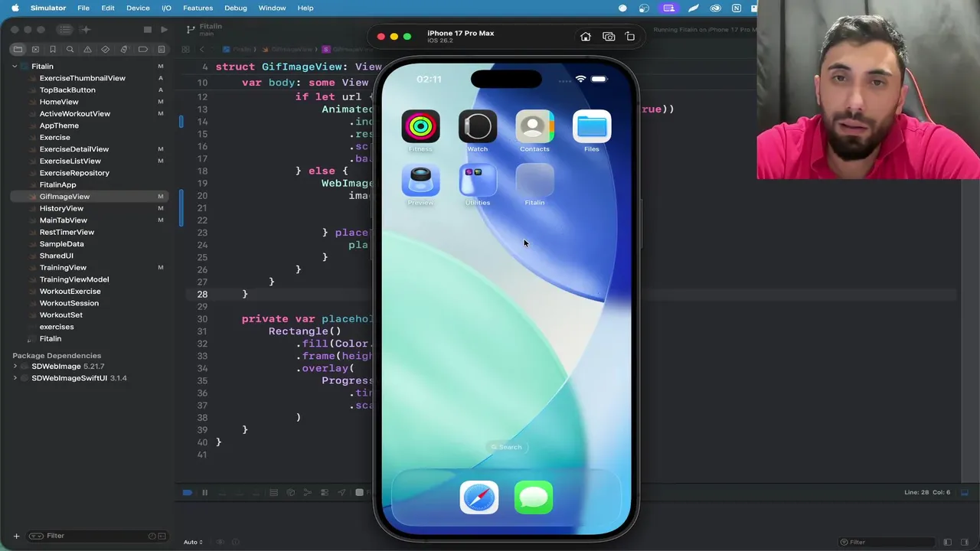Viewport: 980px width, 551px height.
Task: Open Safari from the simulator dock
Action: point(479,498)
